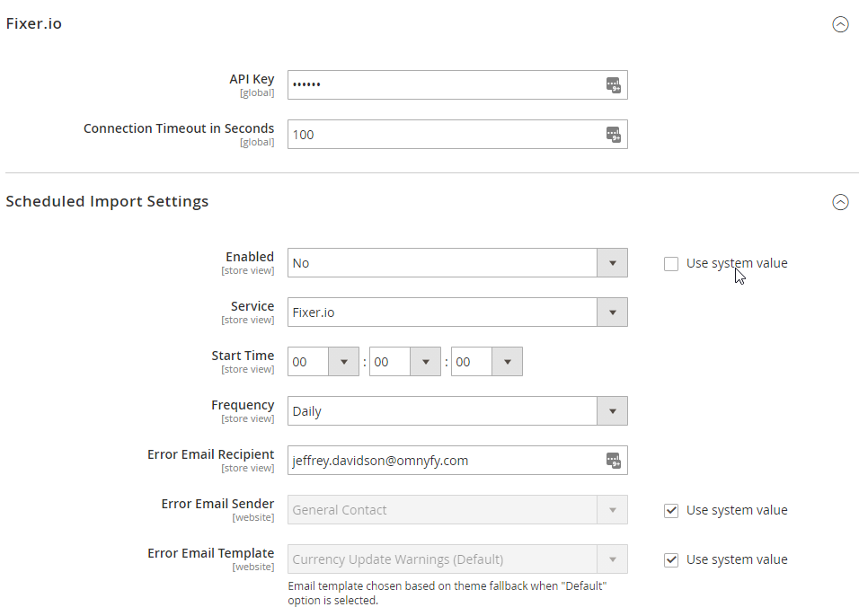Click password manager icon in Connection Timeout field

pos(614,135)
